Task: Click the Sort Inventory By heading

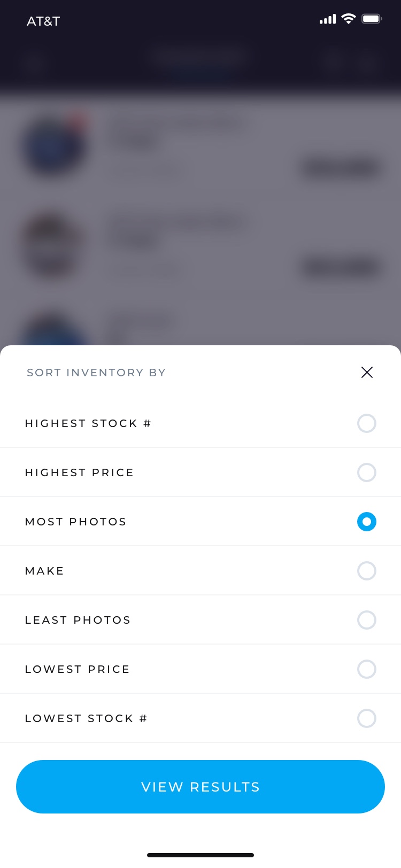Action: (96, 373)
